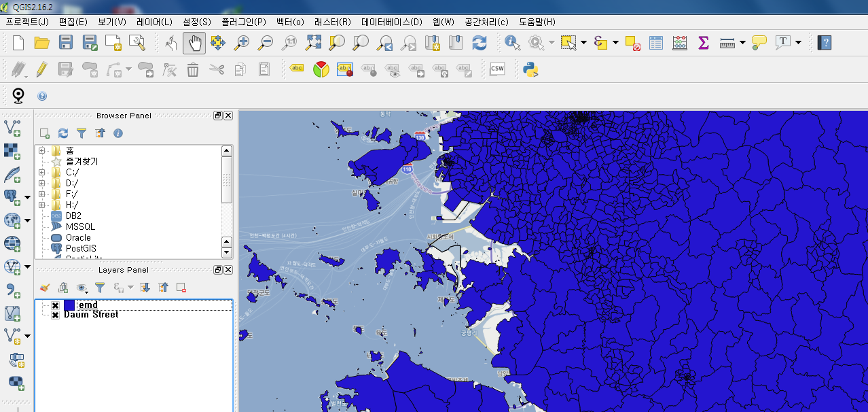Screen dimensions: 868x412
Task: Expand the H:/ drive tree node
Action: pos(42,205)
